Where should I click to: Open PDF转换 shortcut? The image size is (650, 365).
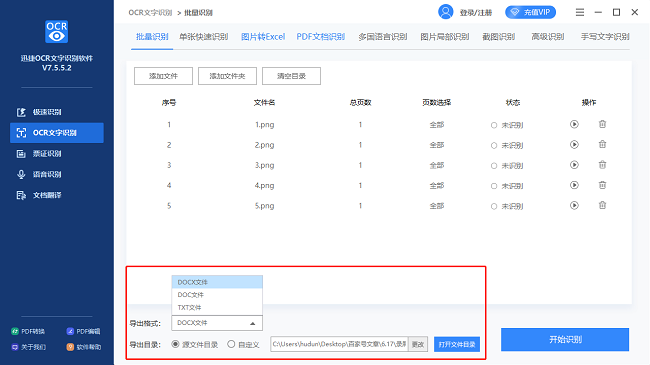[x=28, y=331]
